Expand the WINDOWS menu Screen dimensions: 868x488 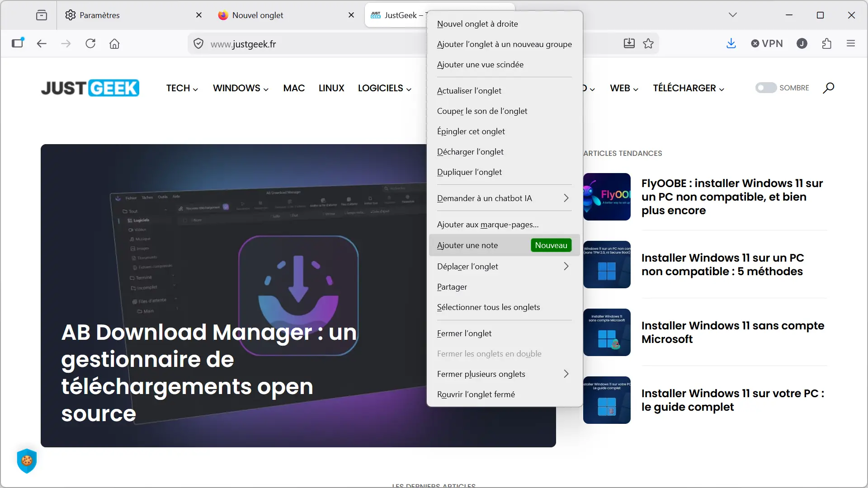click(241, 88)
